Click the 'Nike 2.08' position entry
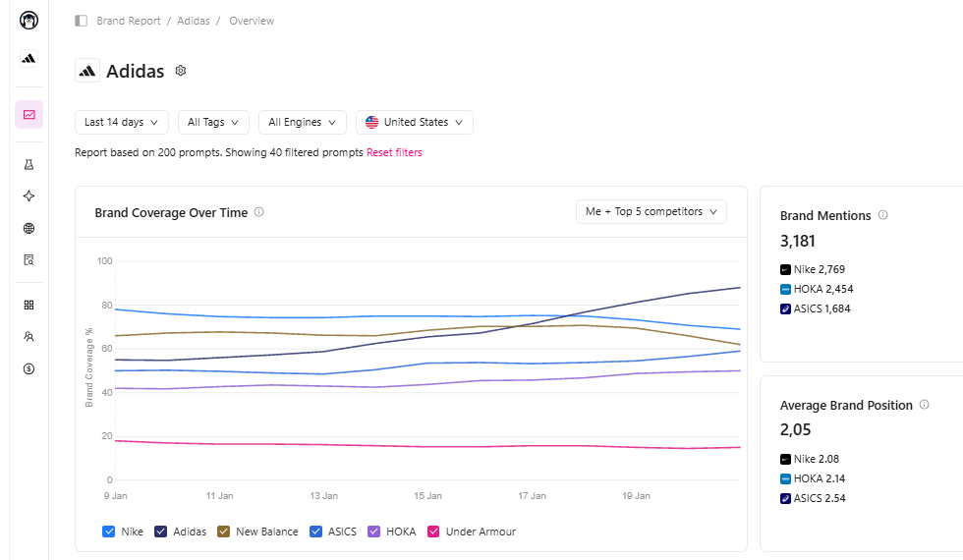Screen dimensions: 963x560 (810, 460)
